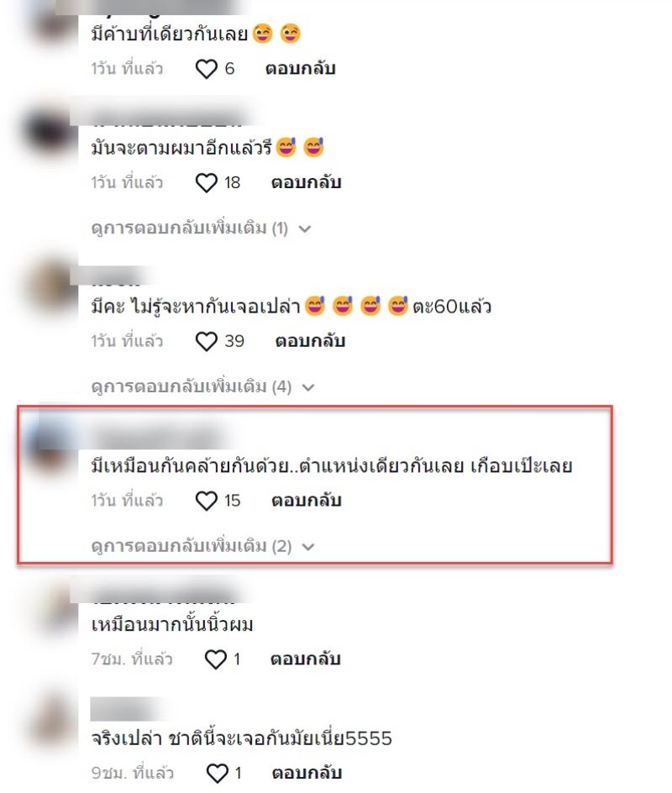Like the comment posted 7 hours ago
This screenshot has height=793, width=672.
(x=215, y=659)
